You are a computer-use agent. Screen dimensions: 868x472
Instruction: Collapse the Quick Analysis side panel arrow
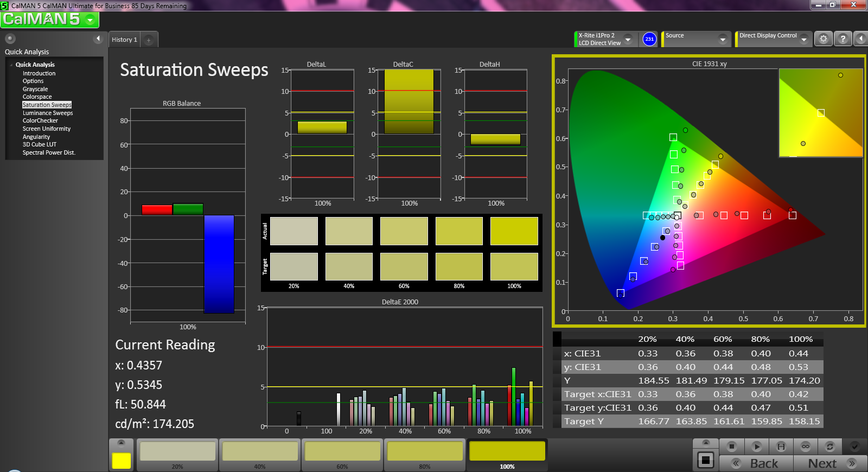pos(98,39)
